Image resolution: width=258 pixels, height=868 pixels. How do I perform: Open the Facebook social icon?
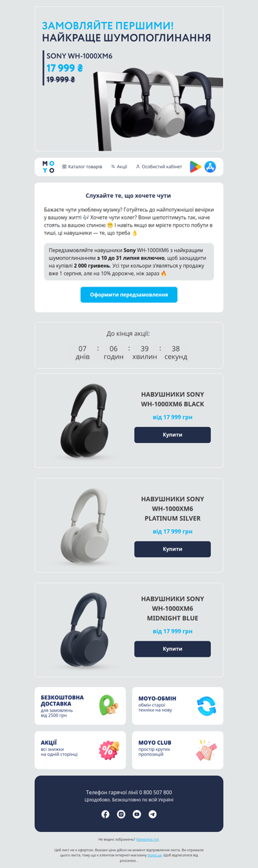coord(106,814)
